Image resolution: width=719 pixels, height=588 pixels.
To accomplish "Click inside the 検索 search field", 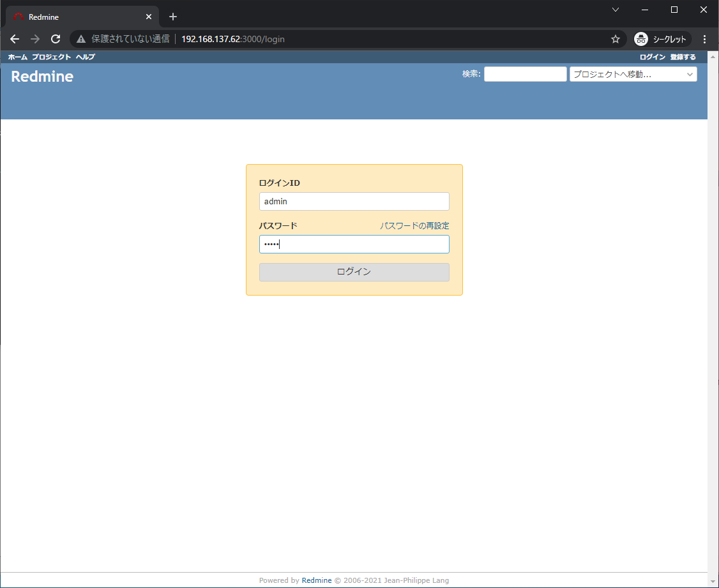I will pyautogui.click(x=525, y=74).
